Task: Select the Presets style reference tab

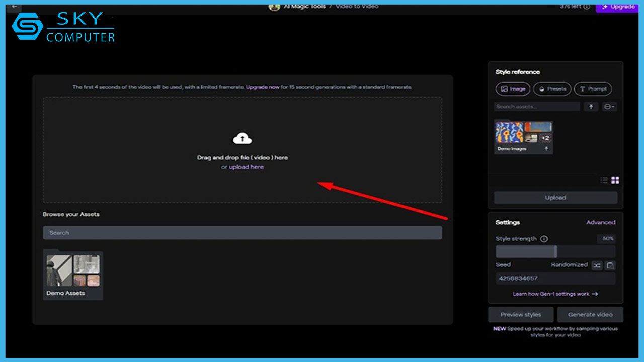Action: click(x=552, y=89)
